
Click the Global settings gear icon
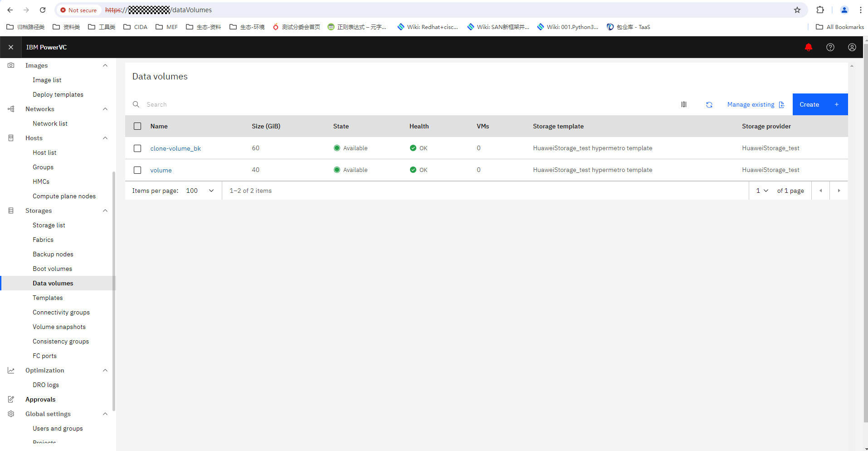[x=11, y=414]
